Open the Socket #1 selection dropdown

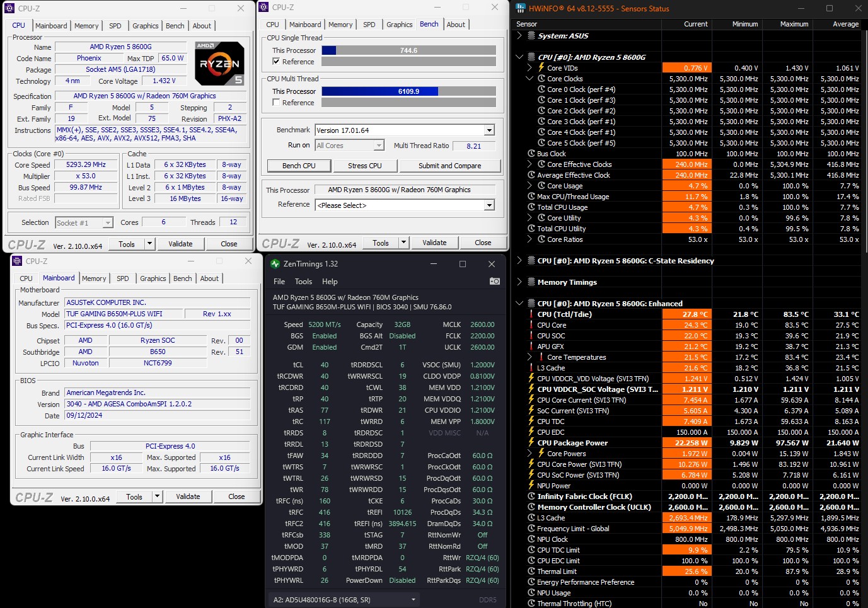[x=108, y=222]
